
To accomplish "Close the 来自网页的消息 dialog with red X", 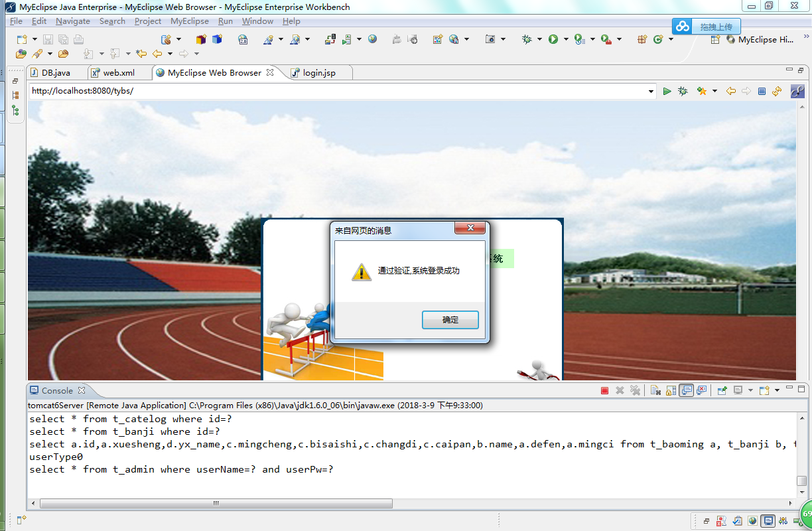I will pos(470,228).
